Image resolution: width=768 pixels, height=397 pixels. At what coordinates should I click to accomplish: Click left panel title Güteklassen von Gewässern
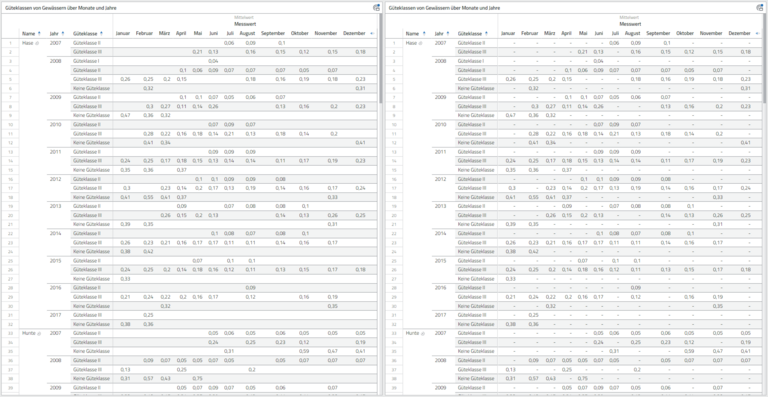[61, 8]
